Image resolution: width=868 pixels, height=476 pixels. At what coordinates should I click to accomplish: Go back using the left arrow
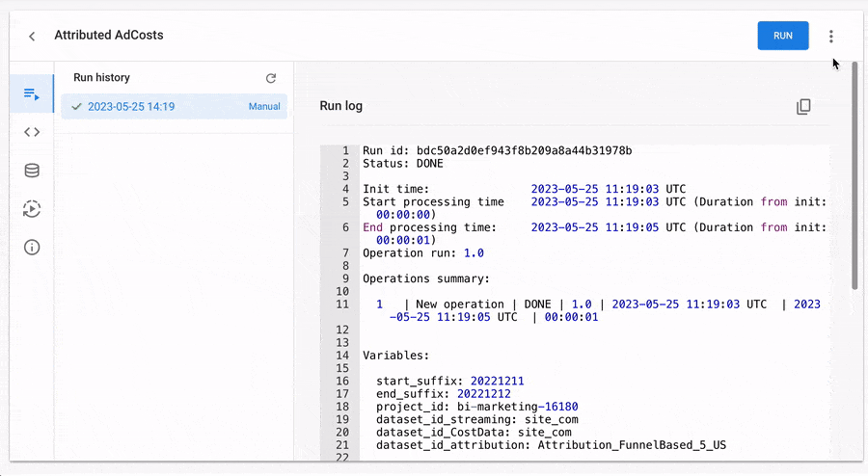(32, 36)
